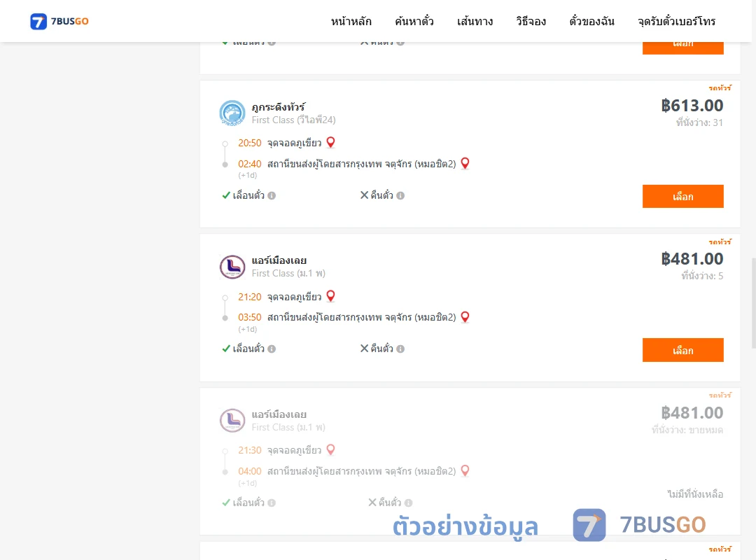Open จุดรับตั๋วเบอร์โทร menu item
The height and width of the screenshot is (560, 756).
(676, 21)
